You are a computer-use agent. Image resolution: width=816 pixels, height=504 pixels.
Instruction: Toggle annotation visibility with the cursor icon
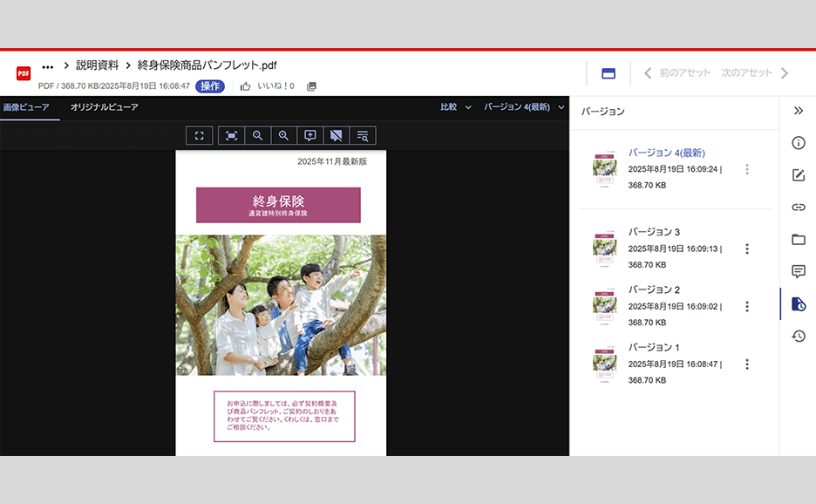click(336, 135)
